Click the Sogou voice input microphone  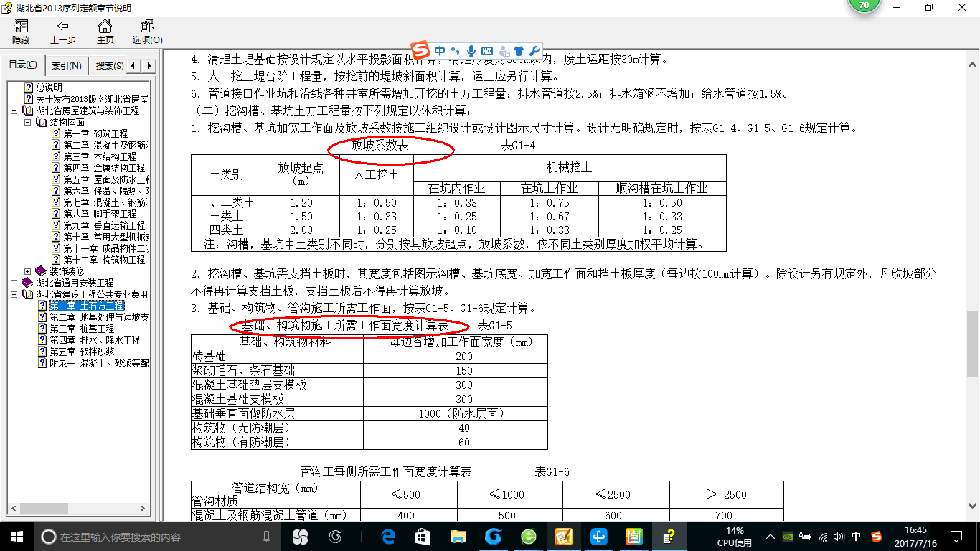point(471,51)
